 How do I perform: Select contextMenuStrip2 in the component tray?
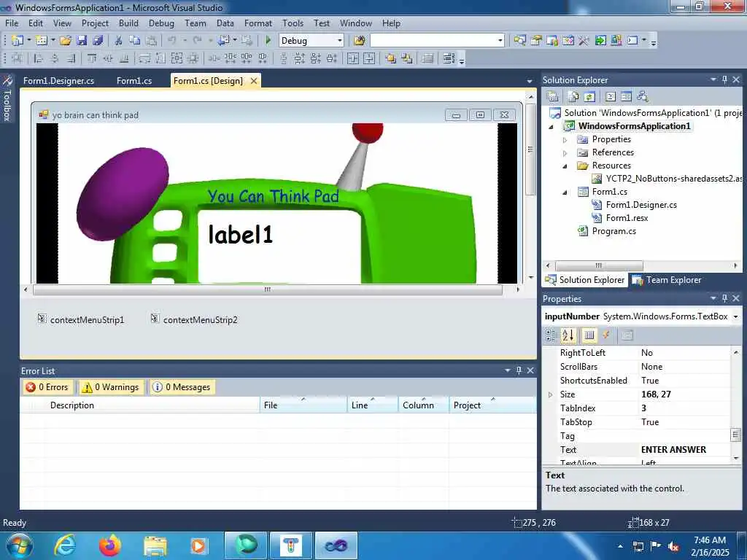coord(194,319)
